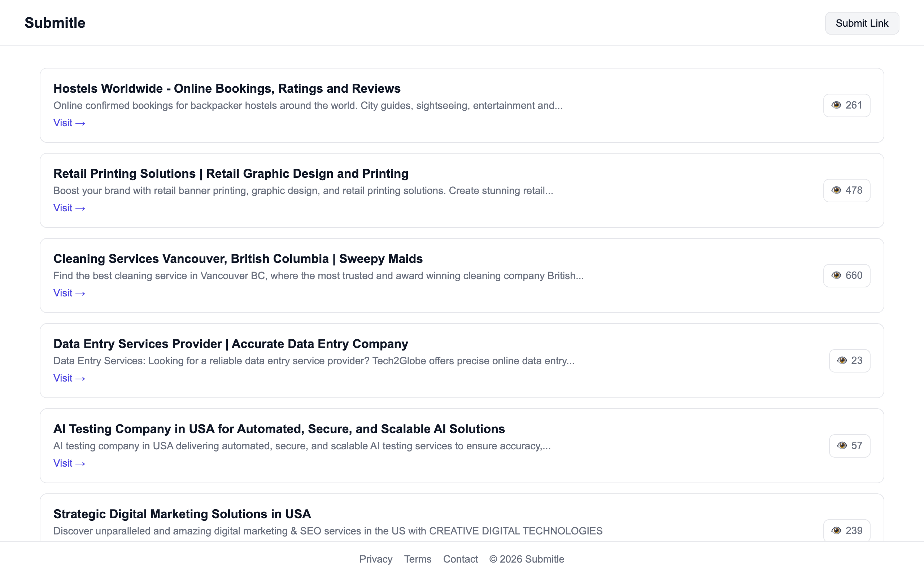This screenshot has width=924, height=577.
Task: Visit the Retail Printing Solutions listing
Action: 69,208
